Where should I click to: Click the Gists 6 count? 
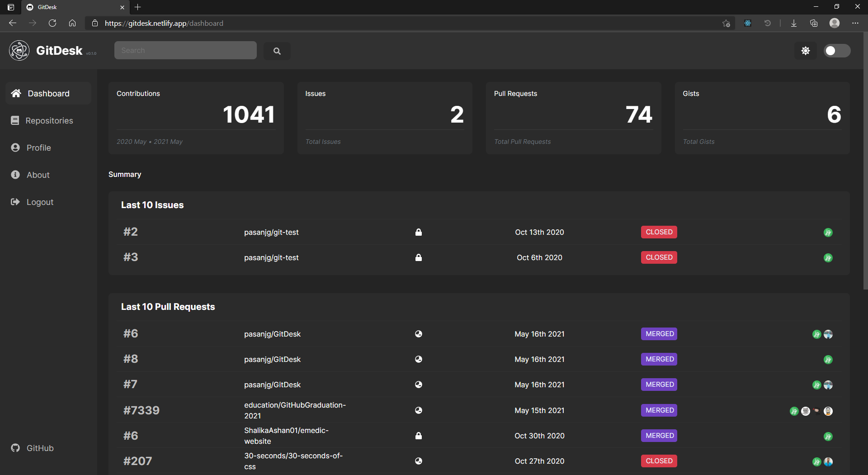pyautogui.click(x=834, y=114)
